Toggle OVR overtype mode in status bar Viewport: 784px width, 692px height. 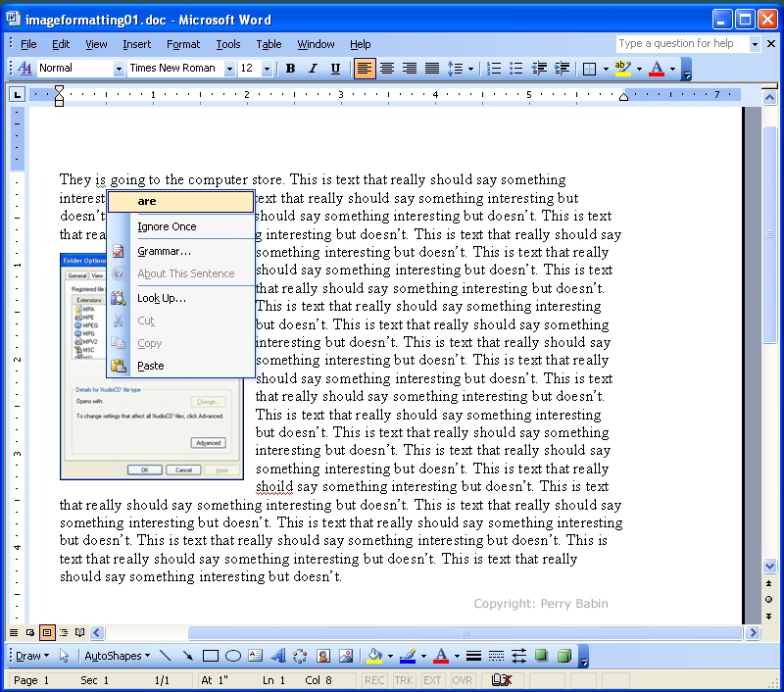click(x=462, y=680)
